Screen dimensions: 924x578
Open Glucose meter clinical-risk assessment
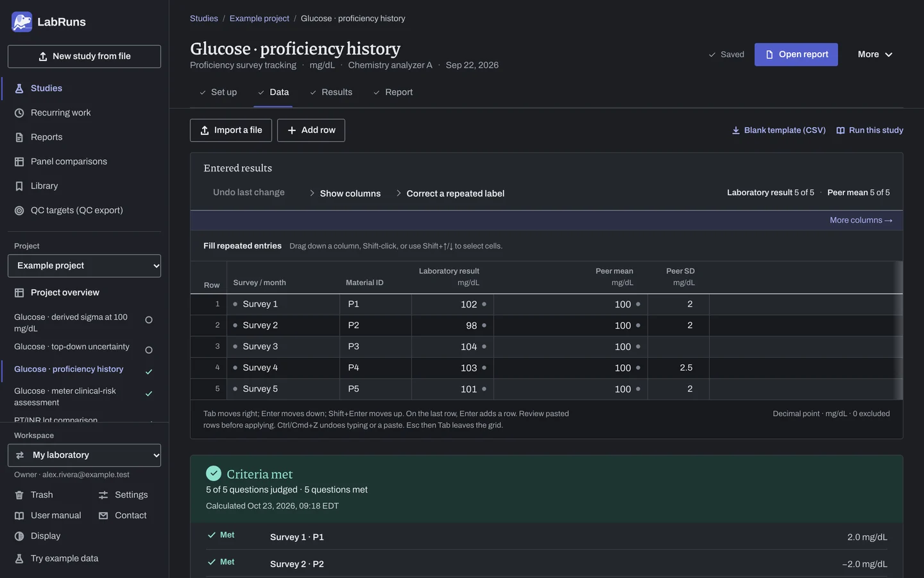coord(84,397)
